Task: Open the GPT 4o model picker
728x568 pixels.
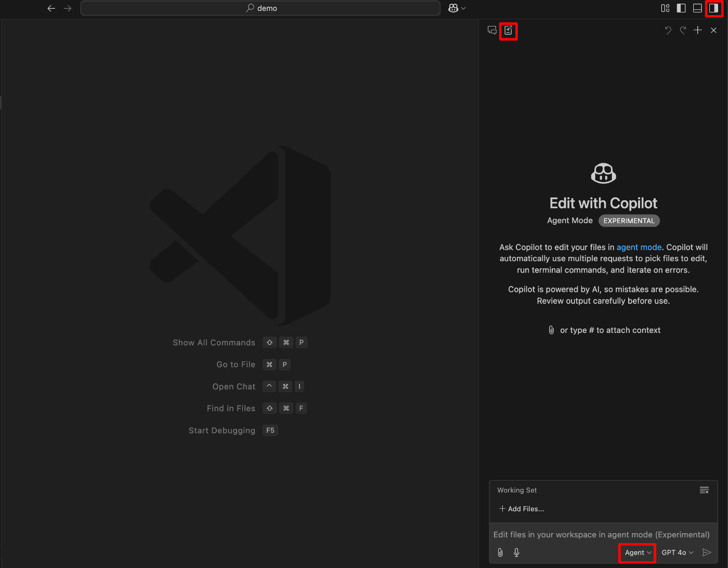Action: click(676, 552)
